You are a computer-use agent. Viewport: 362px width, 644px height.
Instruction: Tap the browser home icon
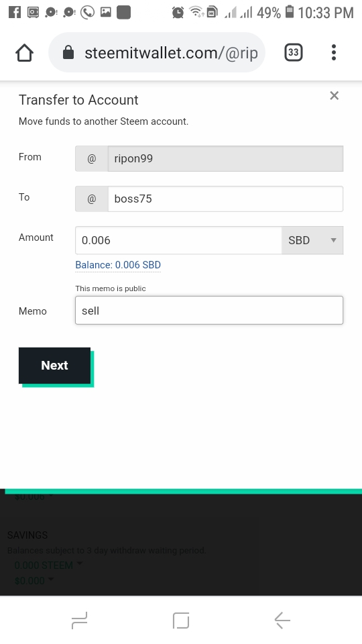point(24,52)
